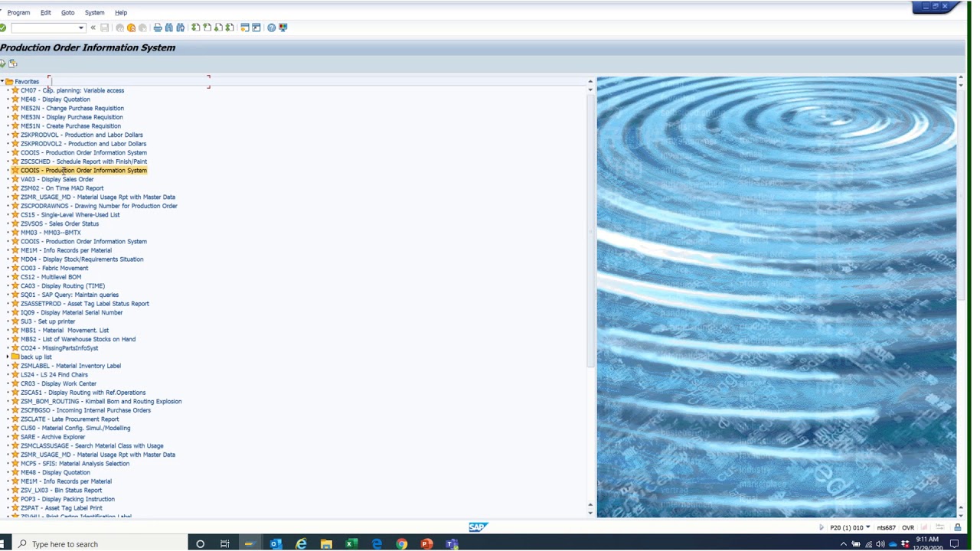
Task: Click the Execute clock icon
Action: (3, 64)
